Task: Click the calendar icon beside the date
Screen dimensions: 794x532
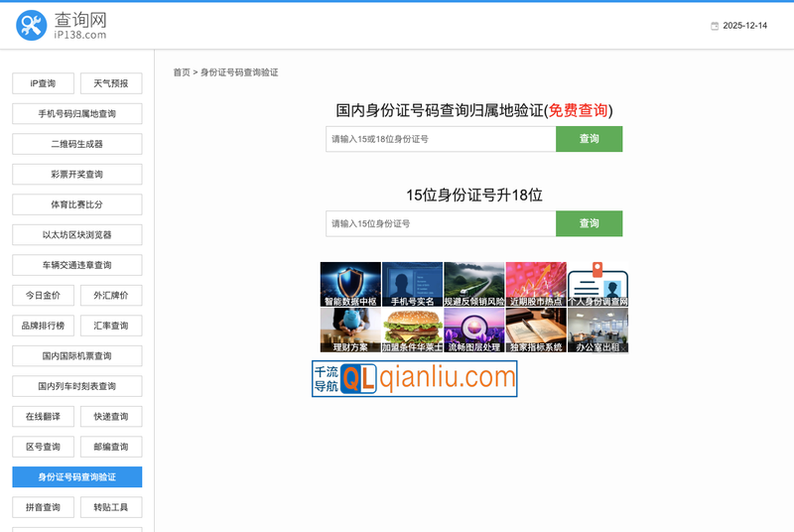Action: (714, 26)
